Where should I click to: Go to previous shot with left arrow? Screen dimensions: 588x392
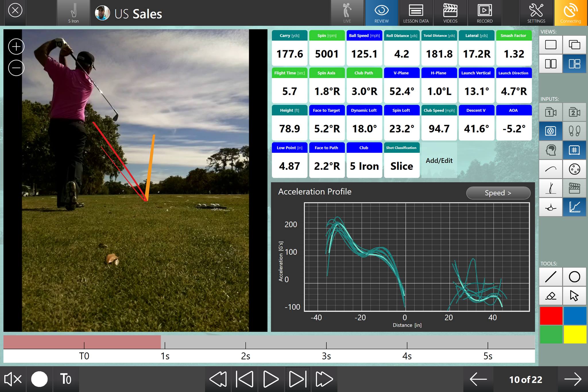(x=478, y=379)
